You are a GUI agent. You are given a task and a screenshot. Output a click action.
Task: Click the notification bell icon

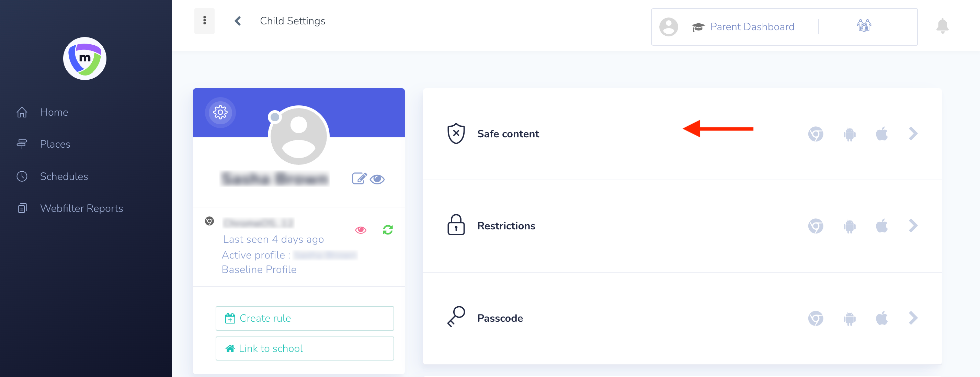click(x=942, y=26)
